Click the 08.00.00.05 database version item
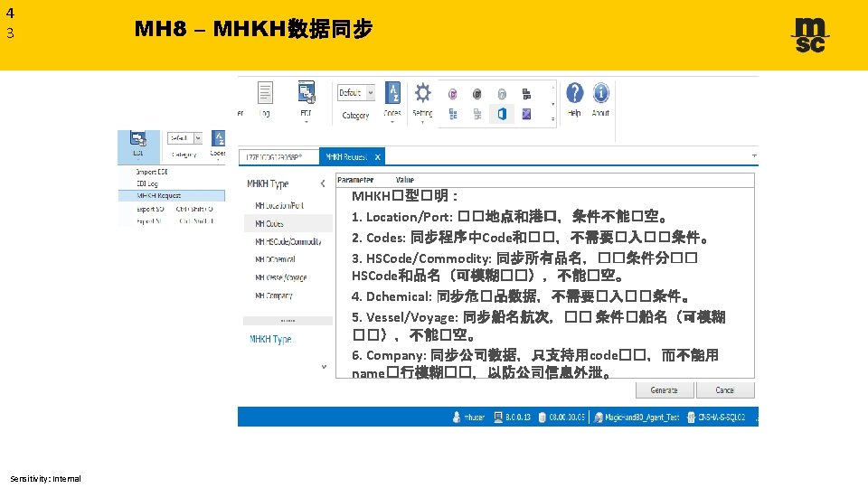Image resolution: width=868 pixels, height=488 pixels. click(561, 418)
